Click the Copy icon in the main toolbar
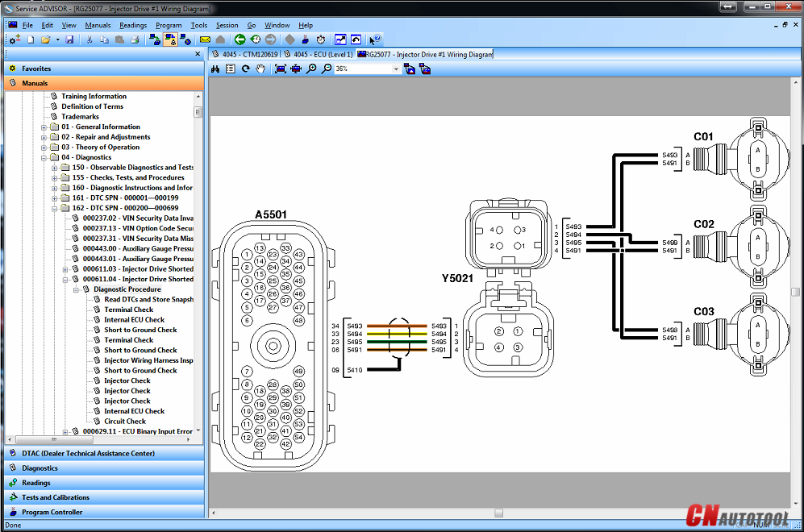Viewport: 804px width, 532px height. (104, 39)
